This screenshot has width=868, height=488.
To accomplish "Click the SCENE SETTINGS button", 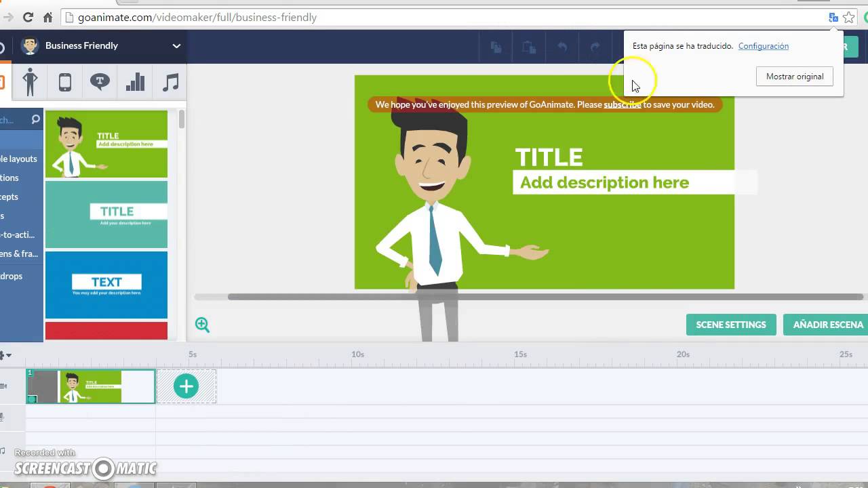I will 731,325.
